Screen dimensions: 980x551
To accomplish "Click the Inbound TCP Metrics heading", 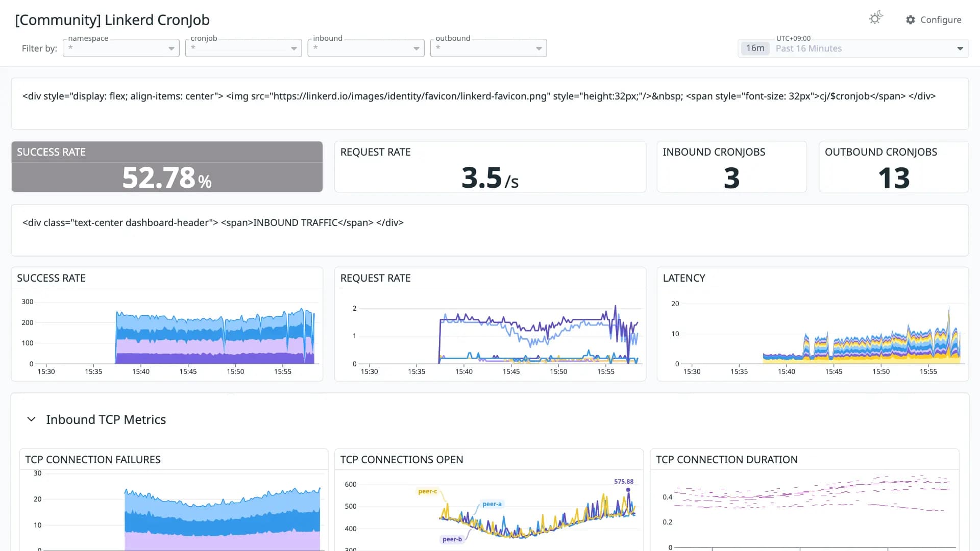I will pyautogui.click(x=106, y=419).
